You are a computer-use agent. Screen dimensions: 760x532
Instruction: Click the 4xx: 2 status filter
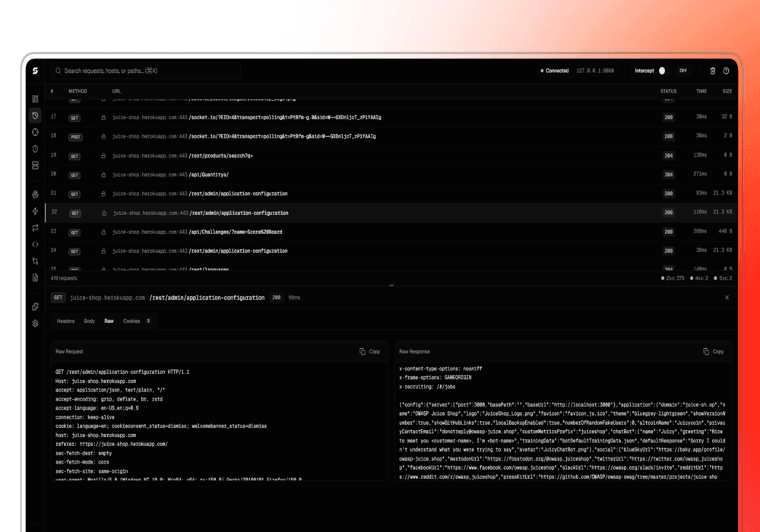[699, 278]
